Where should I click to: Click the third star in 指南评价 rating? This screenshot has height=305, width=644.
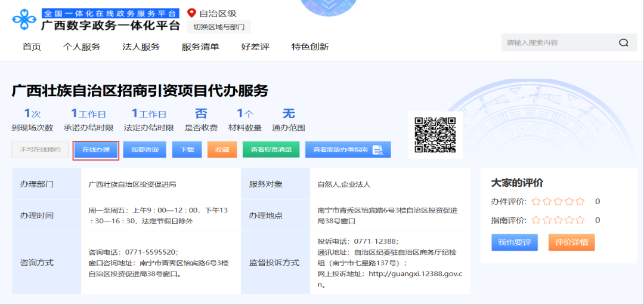click(558, 220)
